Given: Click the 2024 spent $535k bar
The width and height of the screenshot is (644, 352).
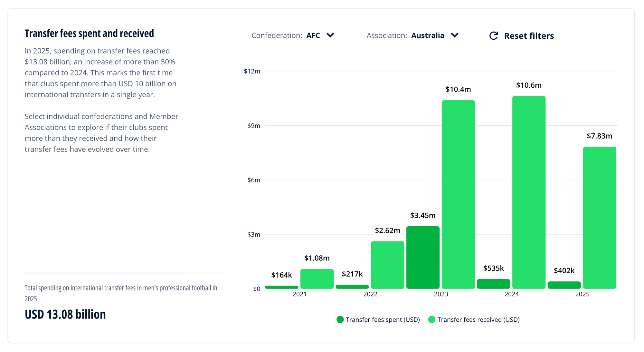Looking at the screenshot, I should [493, 284].
